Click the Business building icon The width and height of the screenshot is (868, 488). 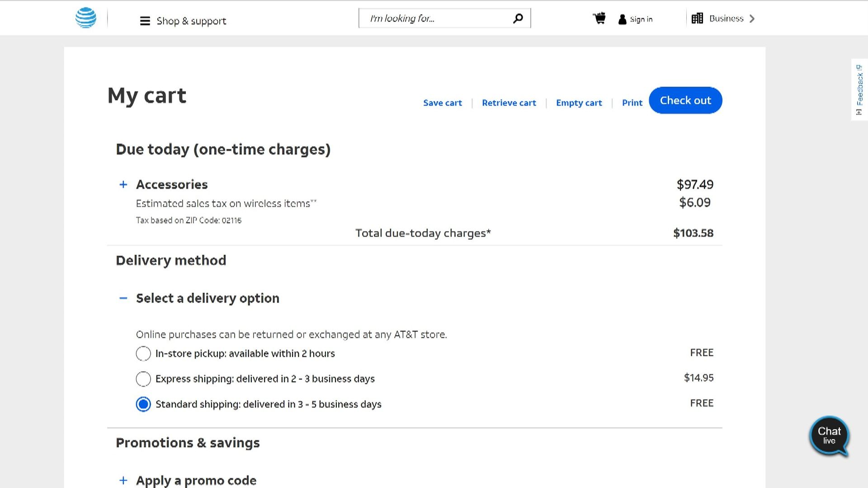click(x=697, y=18)
